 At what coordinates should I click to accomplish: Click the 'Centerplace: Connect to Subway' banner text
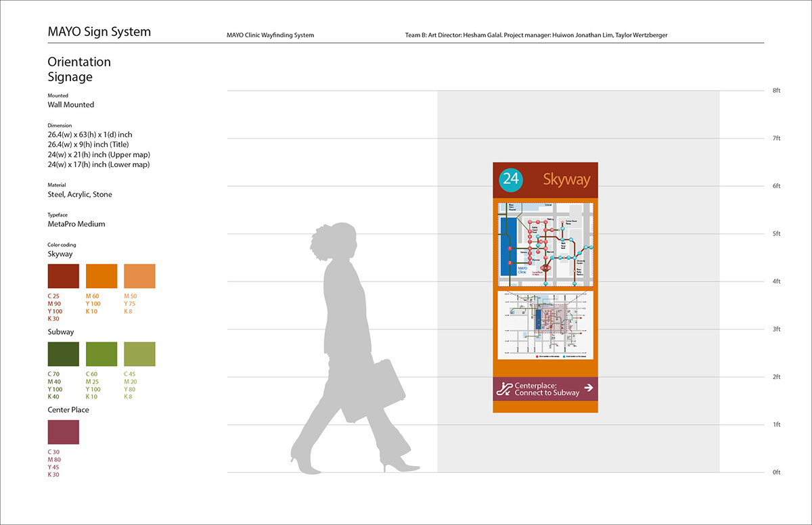(547, 388)
